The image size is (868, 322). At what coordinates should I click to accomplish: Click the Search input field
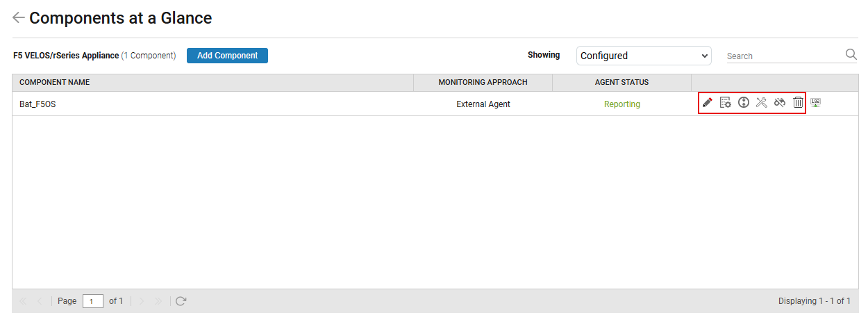783,56
